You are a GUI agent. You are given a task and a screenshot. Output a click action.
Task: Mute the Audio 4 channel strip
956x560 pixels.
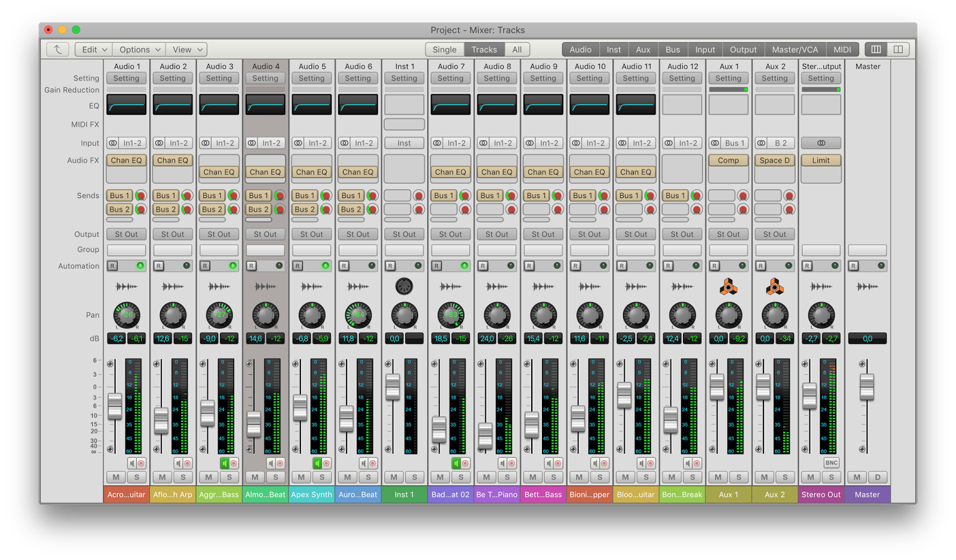click(255, 477)
